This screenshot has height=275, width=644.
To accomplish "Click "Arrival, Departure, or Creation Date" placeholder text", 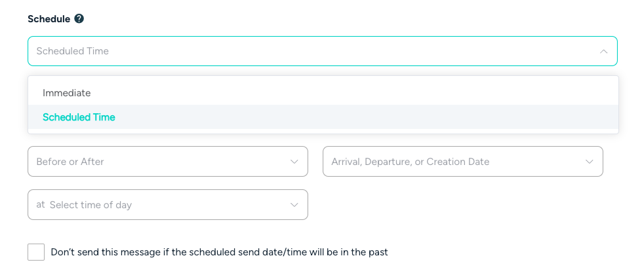I will (410, 162).
